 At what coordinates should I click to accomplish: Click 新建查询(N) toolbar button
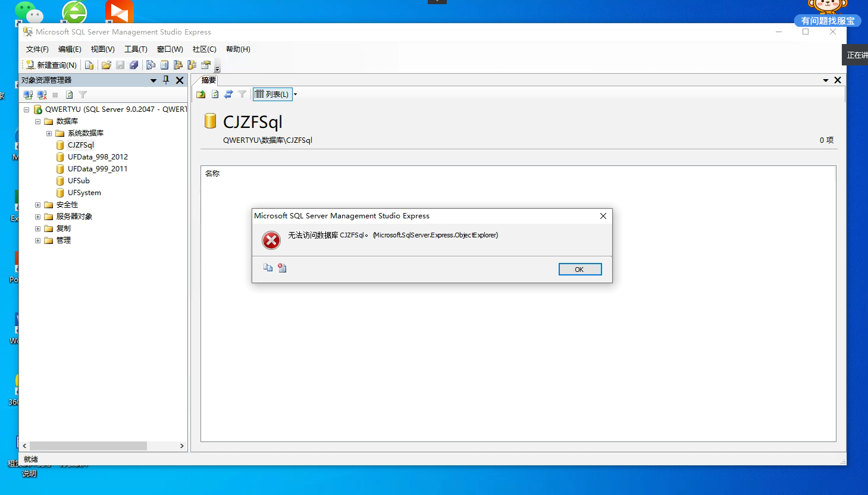pyautogui.click(x=51, y=65)
